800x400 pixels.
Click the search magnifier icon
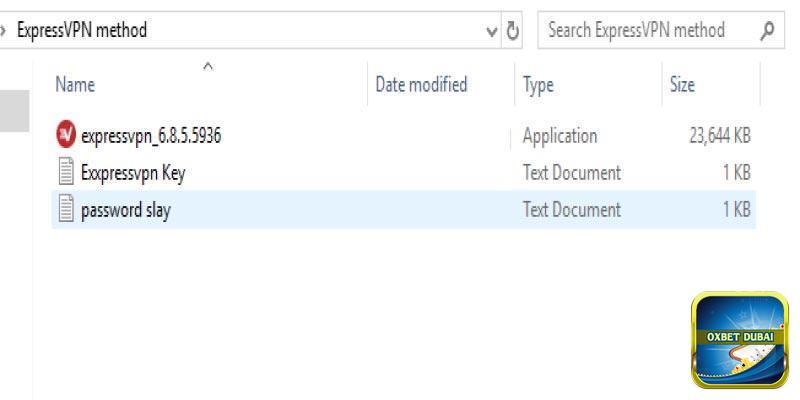coord(767,30)
